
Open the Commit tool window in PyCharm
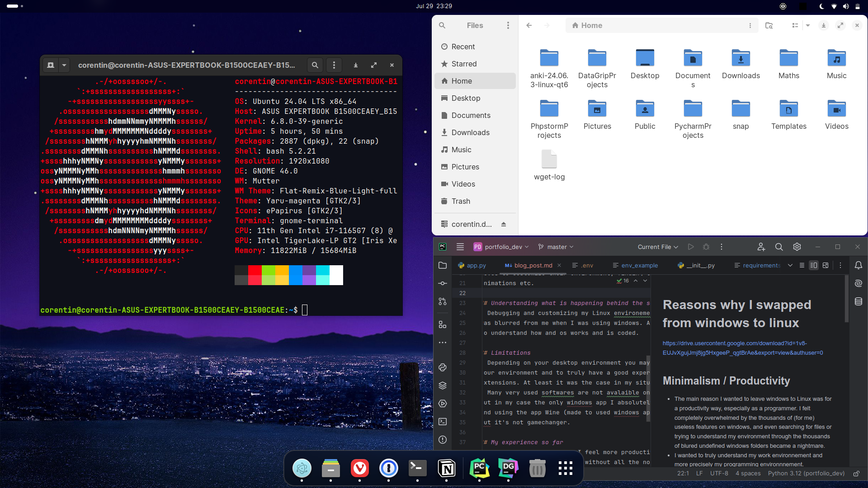[x=443, y=283]
